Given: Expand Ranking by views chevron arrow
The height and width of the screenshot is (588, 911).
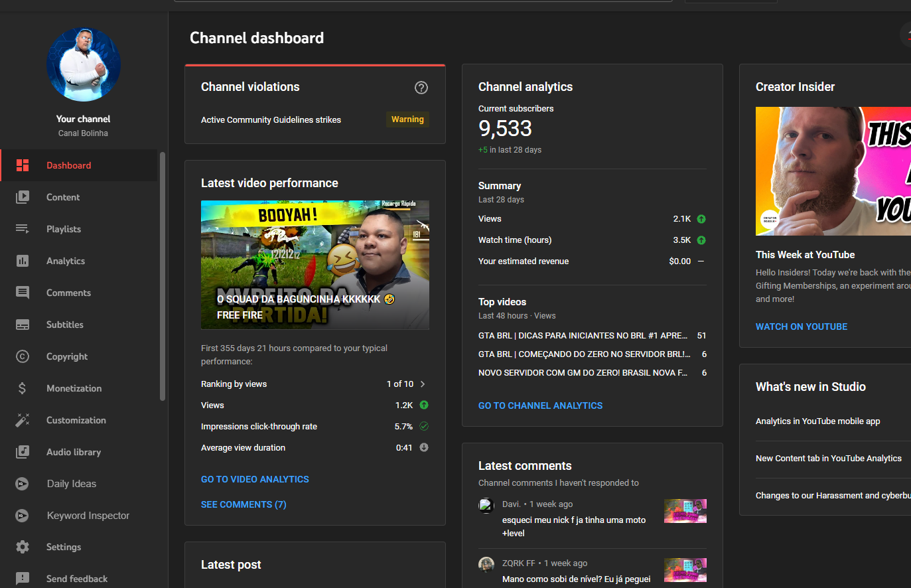Looking at the screenshot, I should (x=423, y=384).
